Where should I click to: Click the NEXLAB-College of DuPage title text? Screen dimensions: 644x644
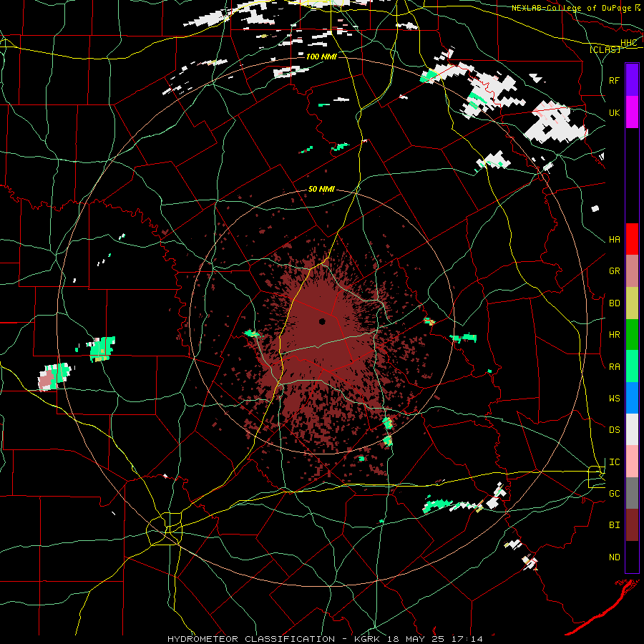coord(571,8)
